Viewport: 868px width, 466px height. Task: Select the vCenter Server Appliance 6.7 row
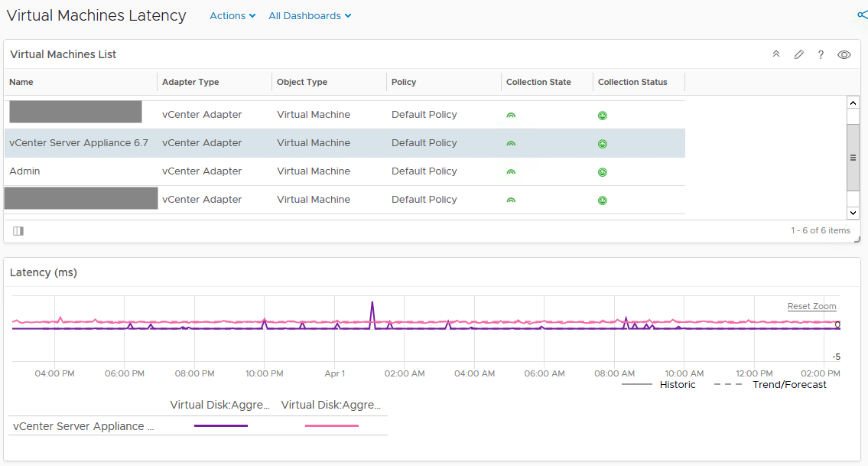(344, 143)
